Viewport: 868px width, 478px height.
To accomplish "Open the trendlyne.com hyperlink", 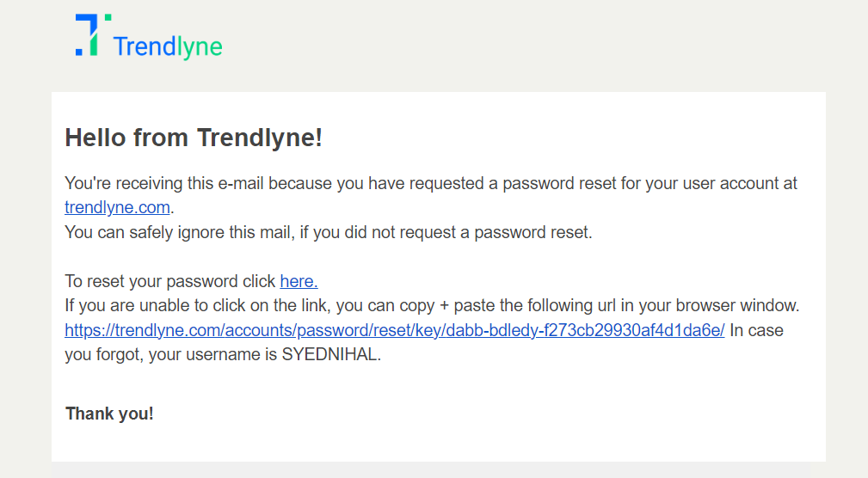I will [117, 207].
